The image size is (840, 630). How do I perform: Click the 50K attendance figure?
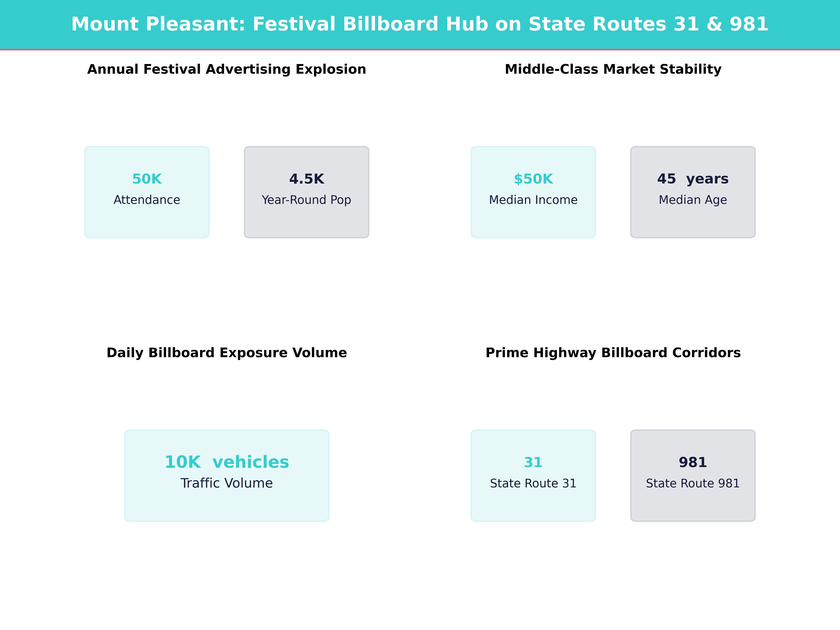147,179
